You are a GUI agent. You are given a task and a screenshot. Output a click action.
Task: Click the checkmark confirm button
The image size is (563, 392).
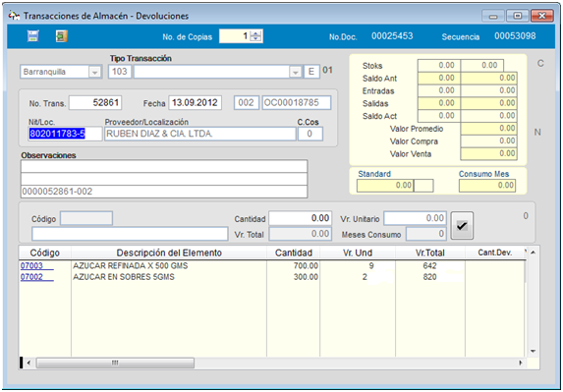[462, 225]
